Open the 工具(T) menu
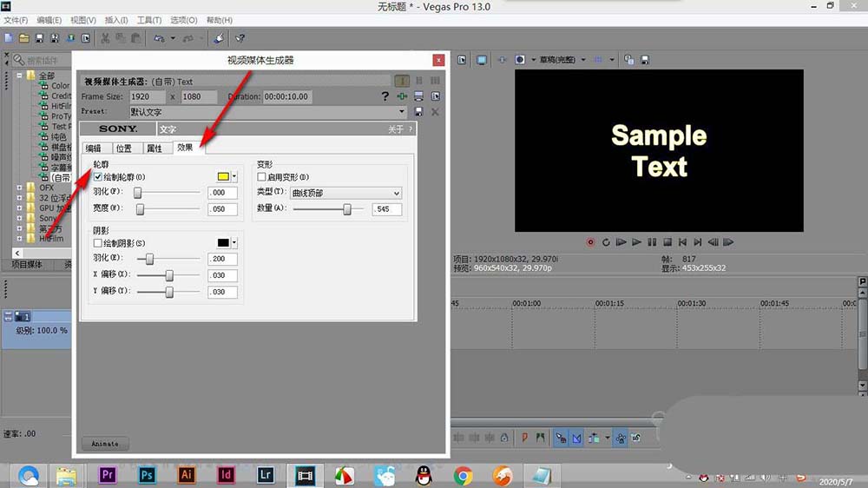Screen dimensions: 868x488 tap(149, 20)
